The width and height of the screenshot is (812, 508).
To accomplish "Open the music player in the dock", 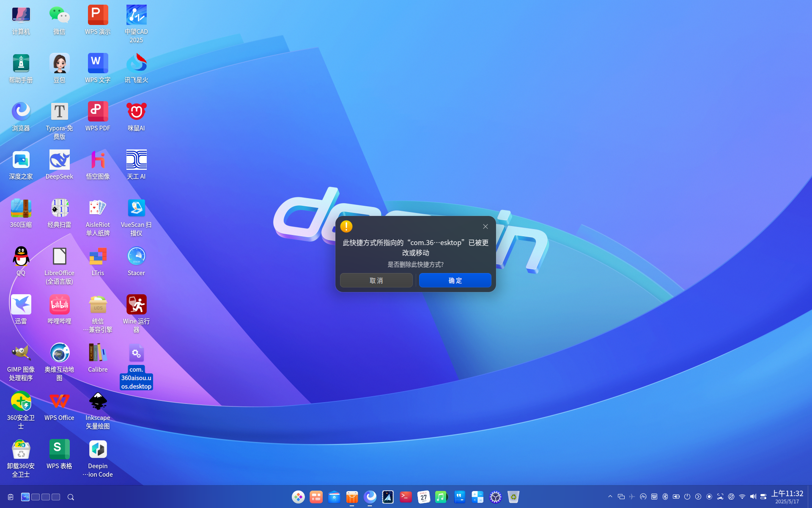I will point(441,497).
